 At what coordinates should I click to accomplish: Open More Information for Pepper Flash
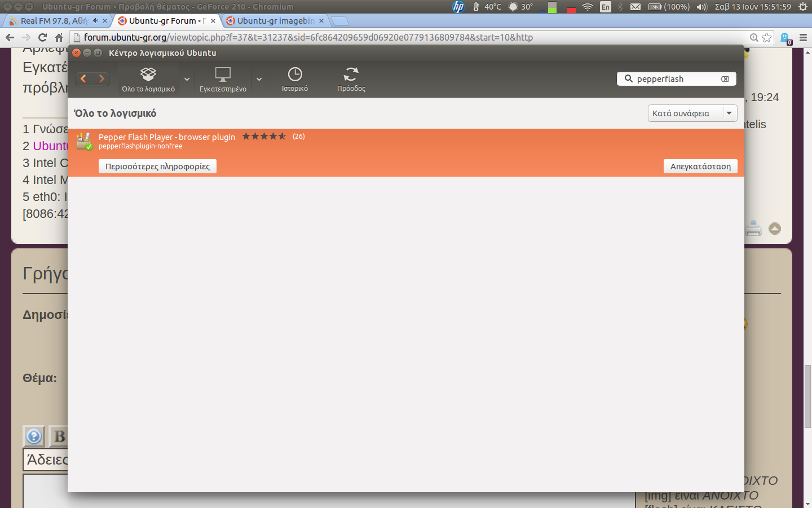pos(157,167)
